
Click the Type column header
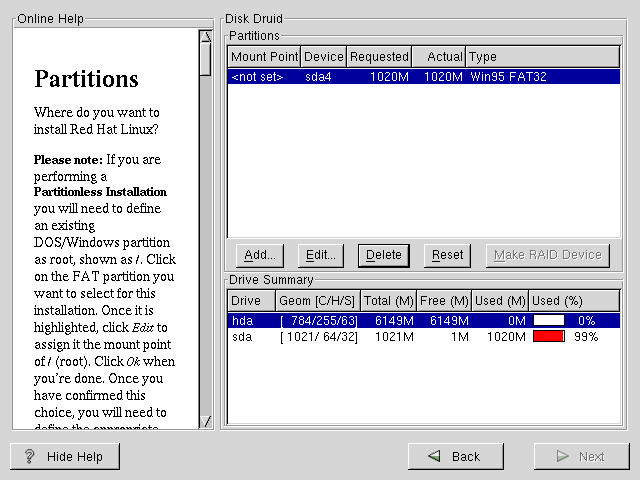542,57
